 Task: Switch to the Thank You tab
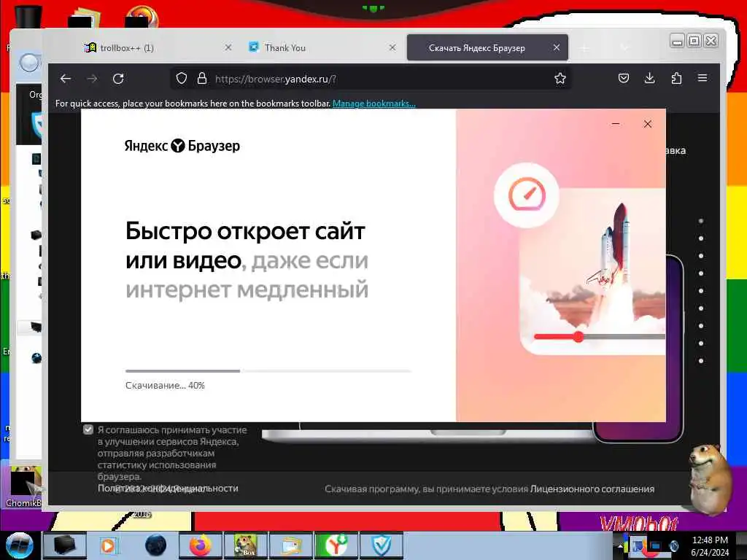[320, 47]
